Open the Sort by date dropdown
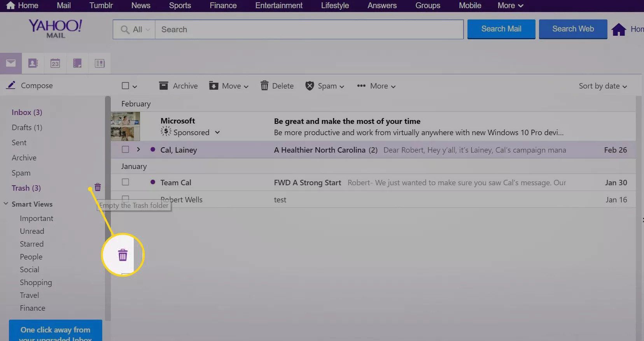This screenshot has height=341, width=644. pos(603,86)
